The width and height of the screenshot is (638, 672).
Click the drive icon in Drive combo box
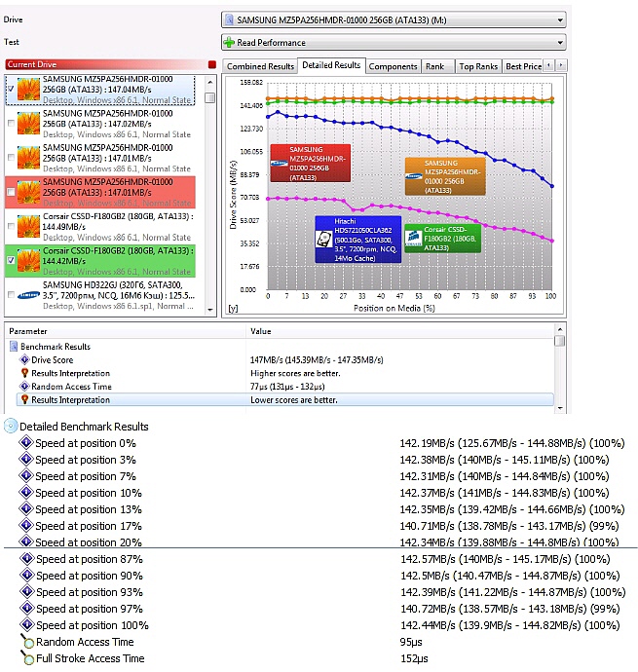230,19
